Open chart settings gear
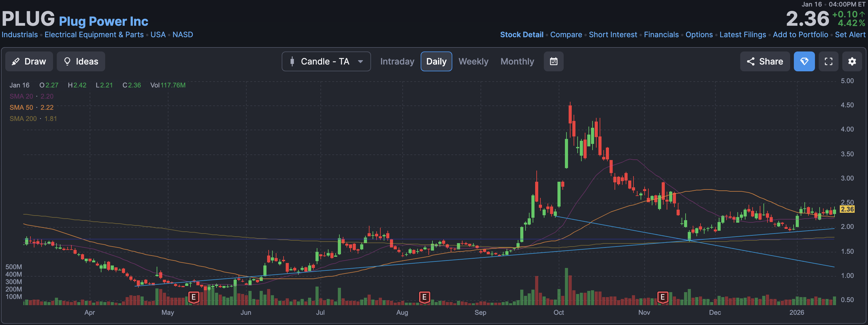 point(852,61)
